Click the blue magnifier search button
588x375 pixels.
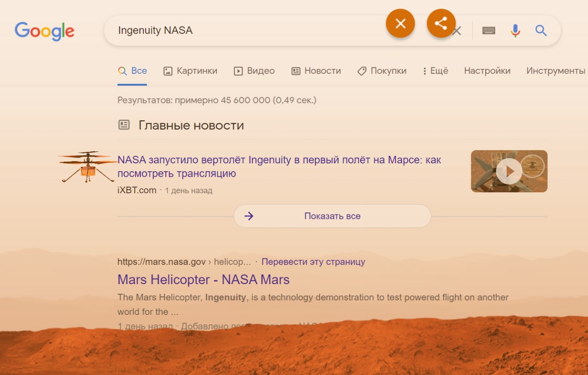(541, 31)
